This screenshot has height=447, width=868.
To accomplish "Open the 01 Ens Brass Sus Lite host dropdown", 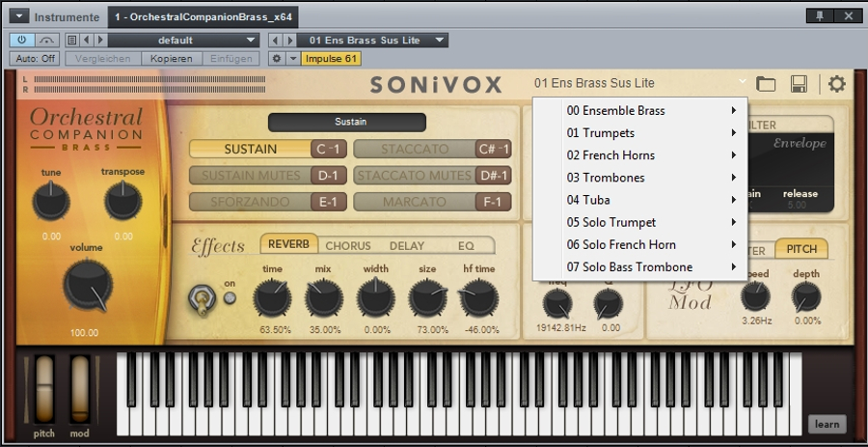I will click(x=372, y=40).
